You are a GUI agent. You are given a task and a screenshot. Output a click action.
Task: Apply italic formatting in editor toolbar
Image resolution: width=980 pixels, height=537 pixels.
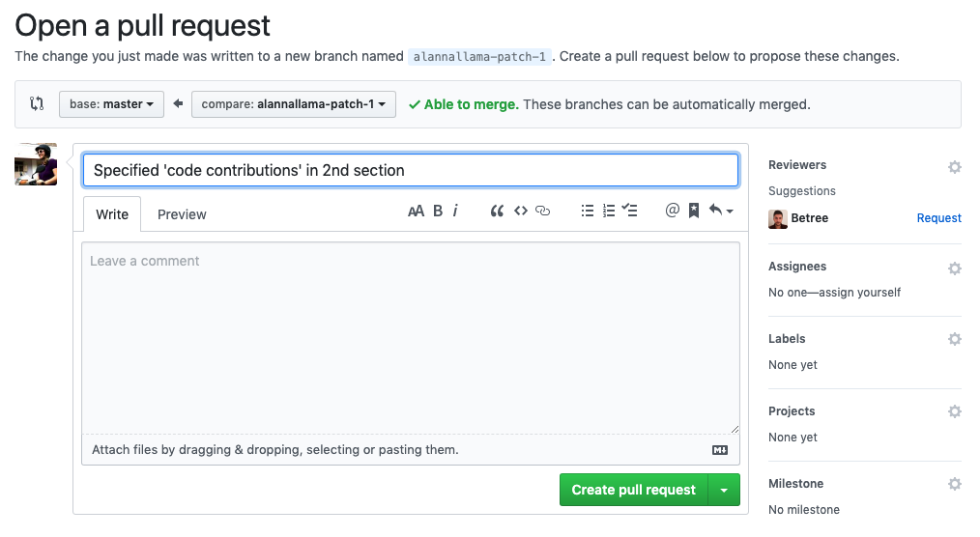[455, 212]
